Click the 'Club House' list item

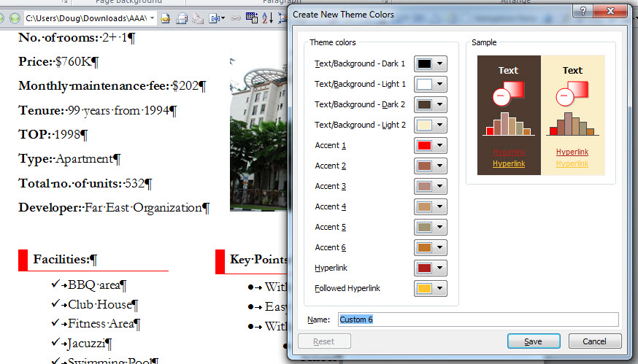tap(103, 304)
